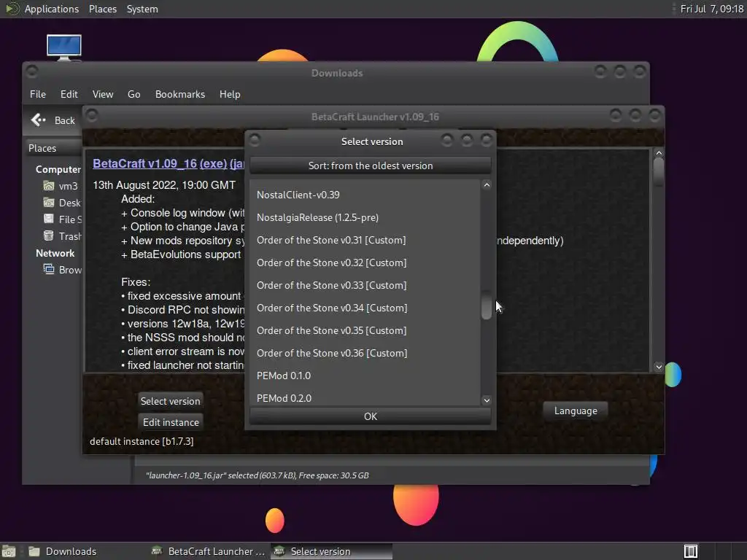Choose Order of the Stone v0.31 [Custom]
This screenshot has width=747, height=560.
[365, 240]
